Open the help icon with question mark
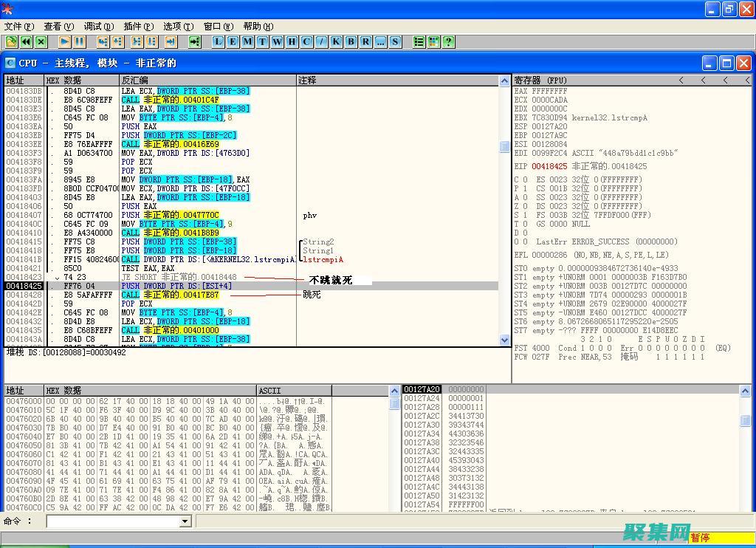 click(448, 42)
